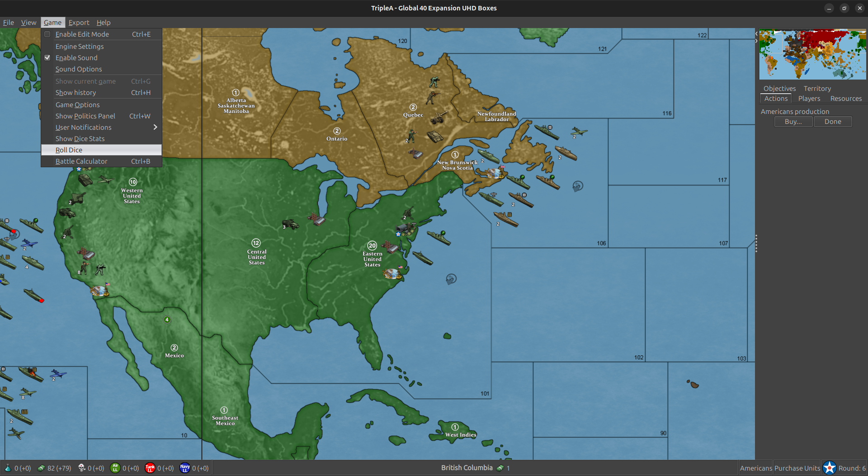Image resolution: width=868 pixels, height=476 pixels.
Task: Toggle Show Dice Stats option
Action: coord(80,138)
